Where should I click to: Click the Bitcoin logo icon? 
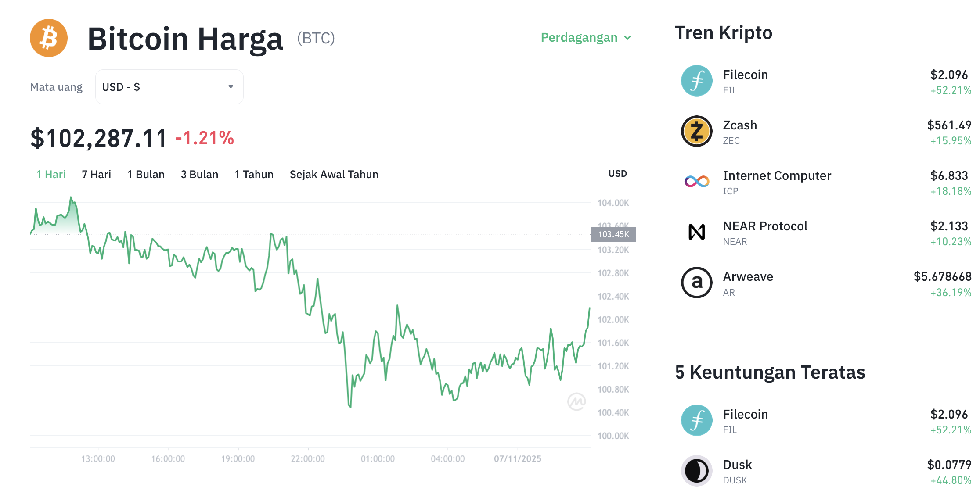(48, 38)
